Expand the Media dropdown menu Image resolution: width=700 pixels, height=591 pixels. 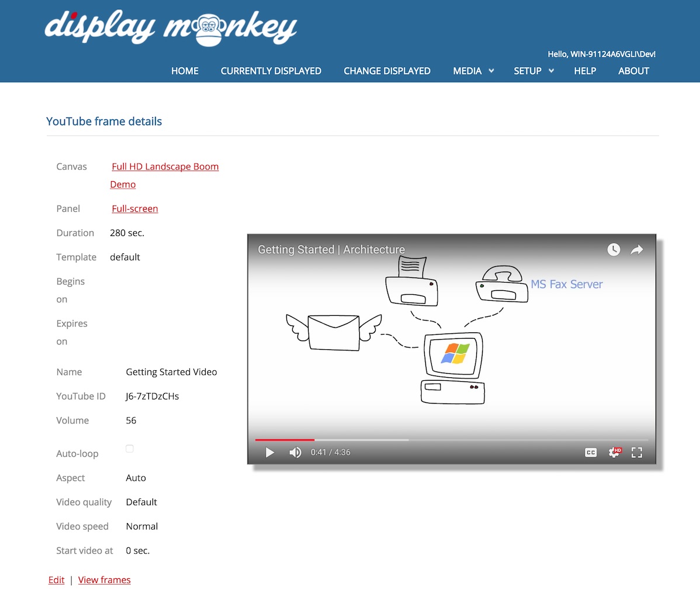[473, 71]
